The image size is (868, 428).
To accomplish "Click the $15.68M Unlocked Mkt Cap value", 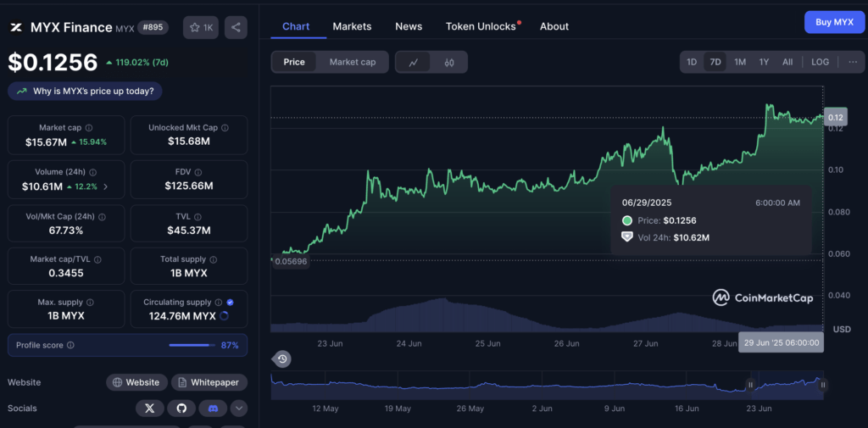I will point(189,142).
